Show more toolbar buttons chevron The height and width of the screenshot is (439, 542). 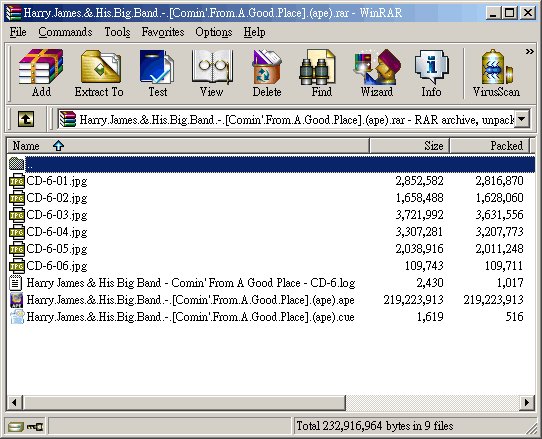pyautogui.click(x=530, y=52)
